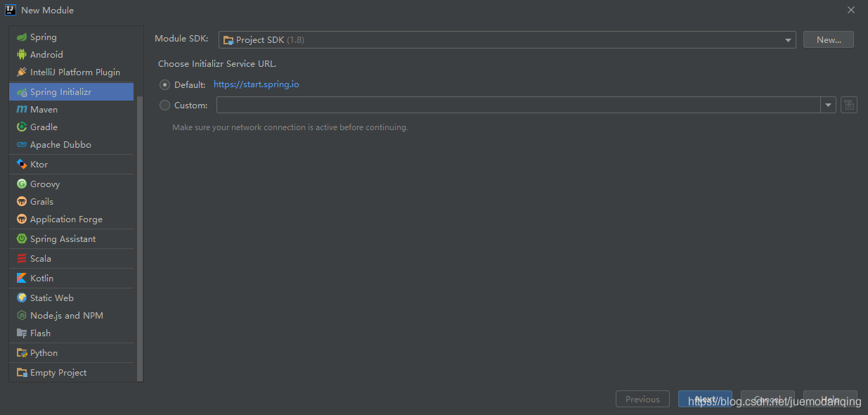Viewport: 868px width, 415px height.
Task: Choose Scala module type label
Action: (x=41, y=259)
